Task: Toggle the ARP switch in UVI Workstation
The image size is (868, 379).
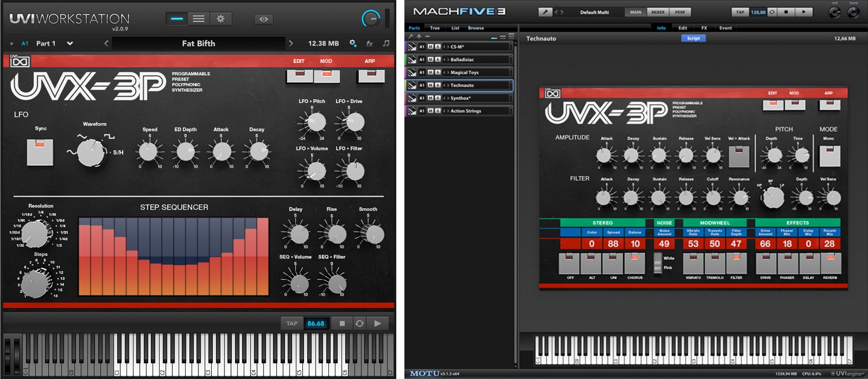Action: coord(370,76)
